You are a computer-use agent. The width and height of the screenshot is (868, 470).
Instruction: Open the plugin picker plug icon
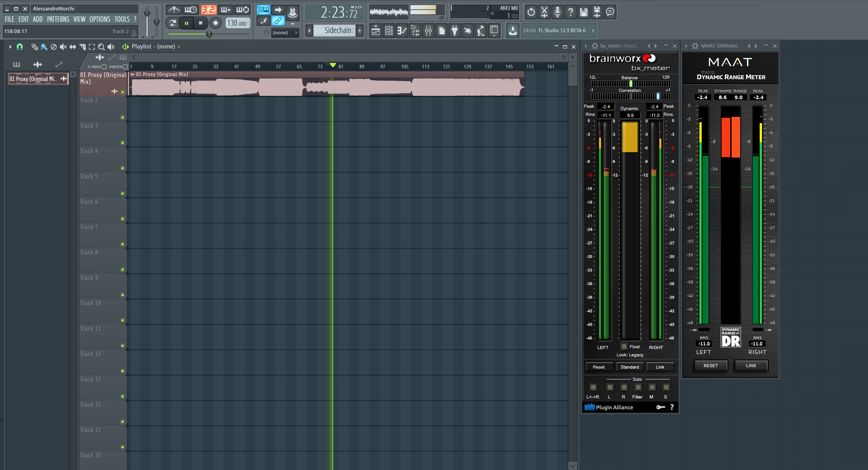pyautogui.click(x=455, y=31)
